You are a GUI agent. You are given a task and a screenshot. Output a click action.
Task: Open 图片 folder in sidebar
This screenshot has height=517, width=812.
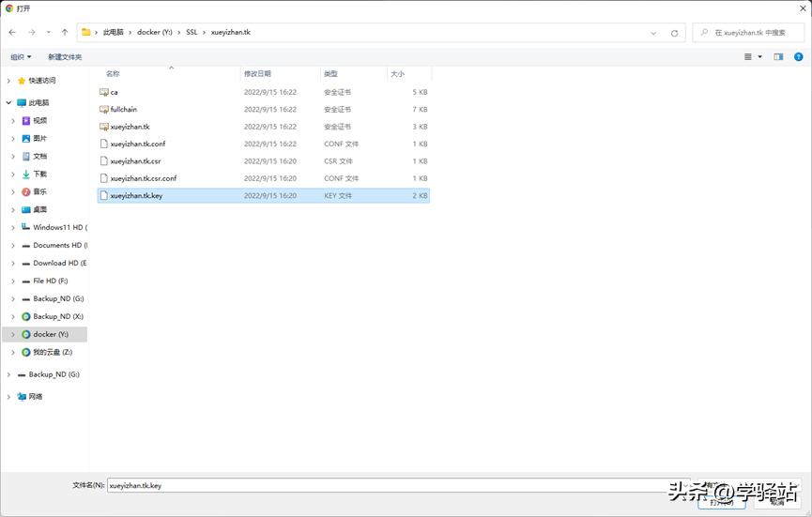(x=39, y=139)
